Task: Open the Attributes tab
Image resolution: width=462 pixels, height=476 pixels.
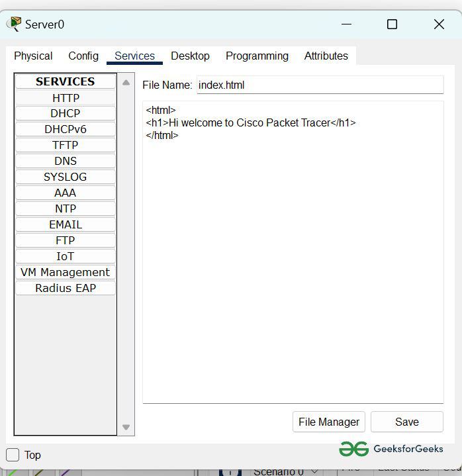Action: [x=326, y=56]
